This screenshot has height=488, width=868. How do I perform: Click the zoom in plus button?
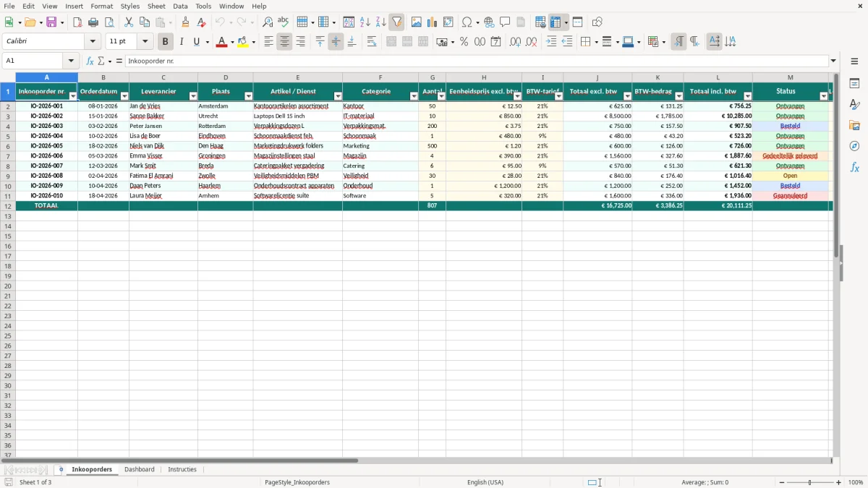click(839, 482)
